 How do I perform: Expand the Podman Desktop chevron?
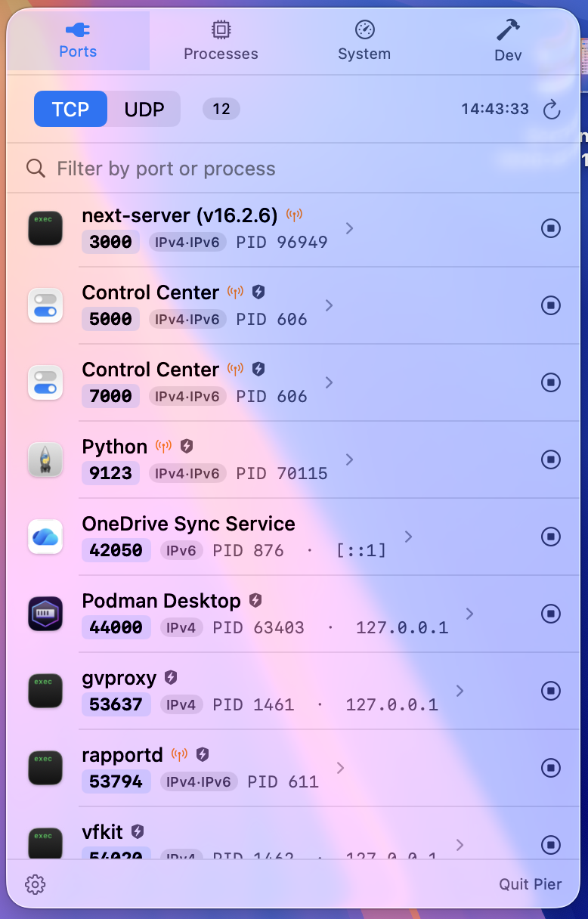point(469,614)
